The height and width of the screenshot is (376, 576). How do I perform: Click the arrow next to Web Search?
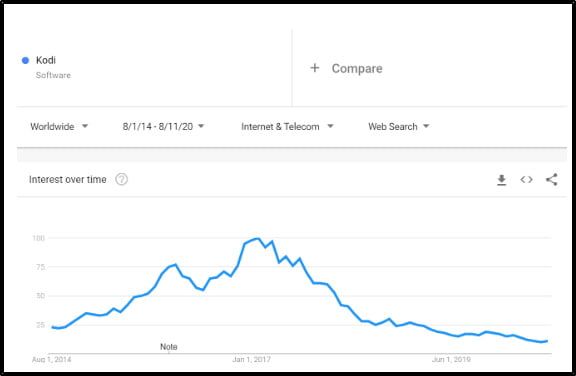pyautogui.click(x=426, y=126)
